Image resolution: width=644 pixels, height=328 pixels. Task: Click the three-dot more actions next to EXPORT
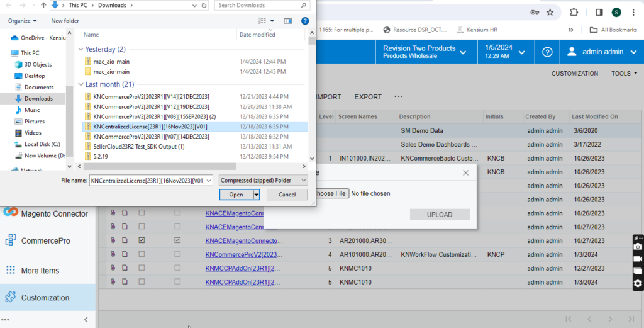click(x=398, y=96)
